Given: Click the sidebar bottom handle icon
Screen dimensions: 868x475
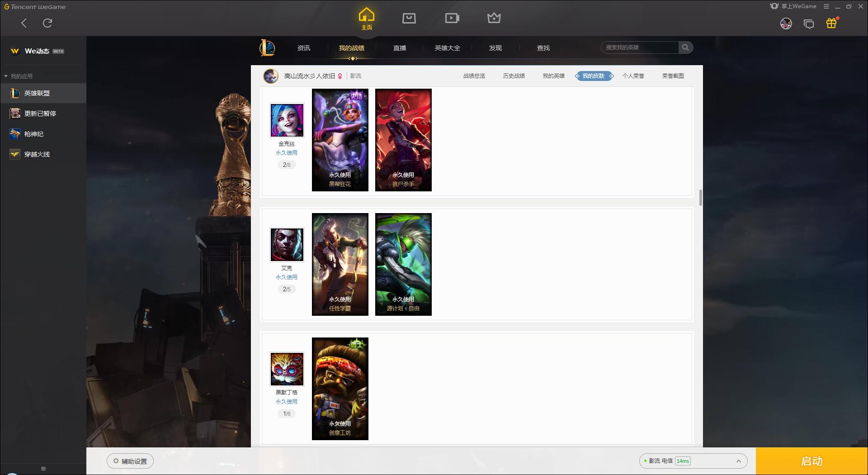Looking at the screenshot, I should pos(43,469).
